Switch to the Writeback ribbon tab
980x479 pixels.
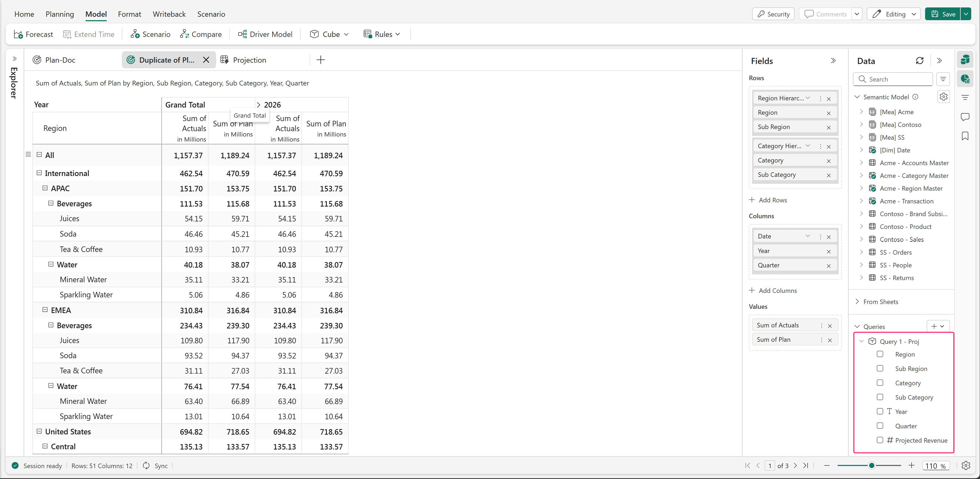click(x=169, y=14)
